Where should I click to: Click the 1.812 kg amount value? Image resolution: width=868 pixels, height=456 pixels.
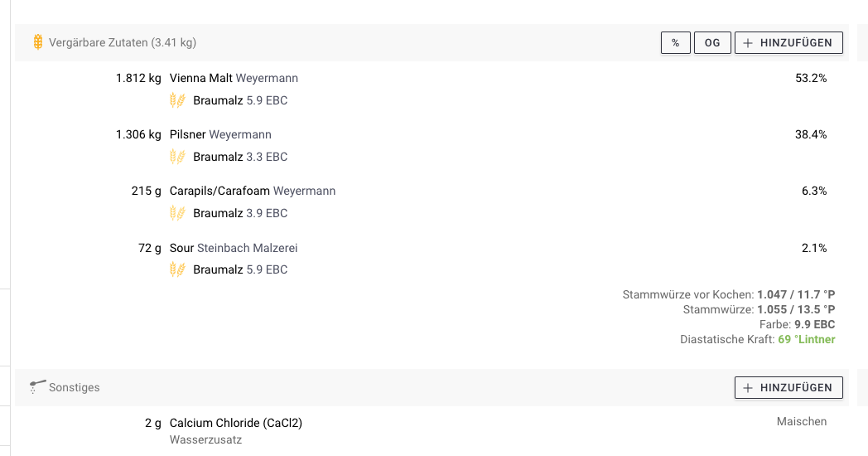[138, 78]
